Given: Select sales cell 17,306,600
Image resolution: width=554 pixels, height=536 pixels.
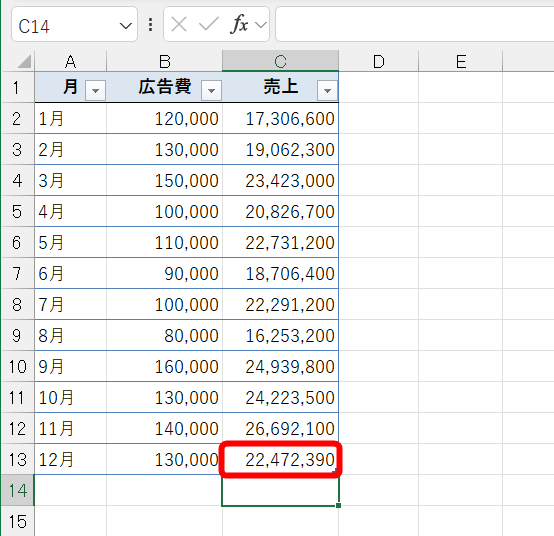Looking at the screenshot, I should pyautogui.click(x=281, y=118).
